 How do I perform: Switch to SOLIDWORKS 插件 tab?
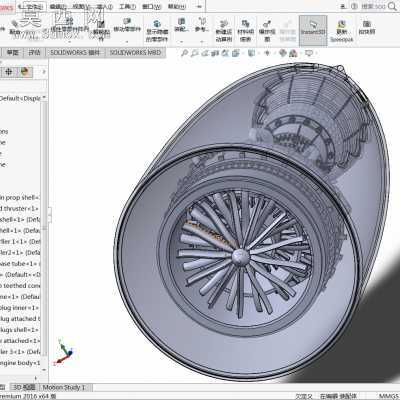[x=75, y=53]
